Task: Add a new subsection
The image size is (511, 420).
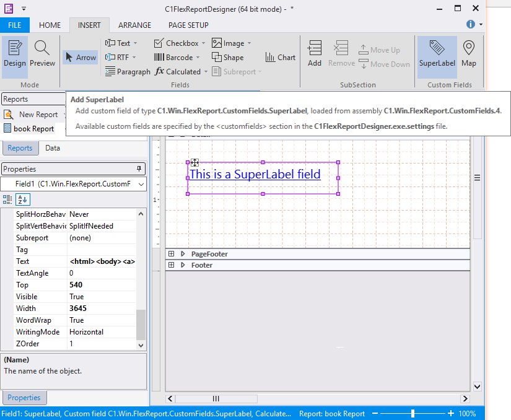Action: click(x=315, y=54)
